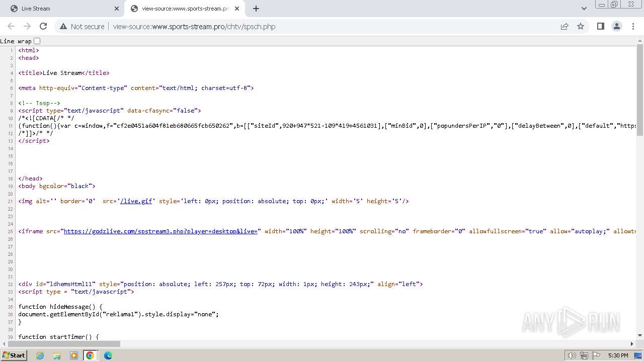
Task: Click the scroll up arrow
Action: coord(640,40)
